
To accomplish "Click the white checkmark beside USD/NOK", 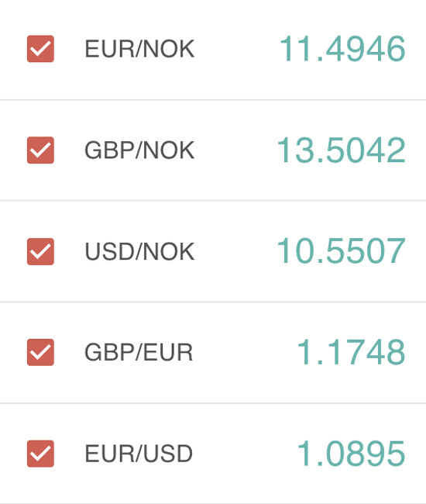I will click(40, 251).
